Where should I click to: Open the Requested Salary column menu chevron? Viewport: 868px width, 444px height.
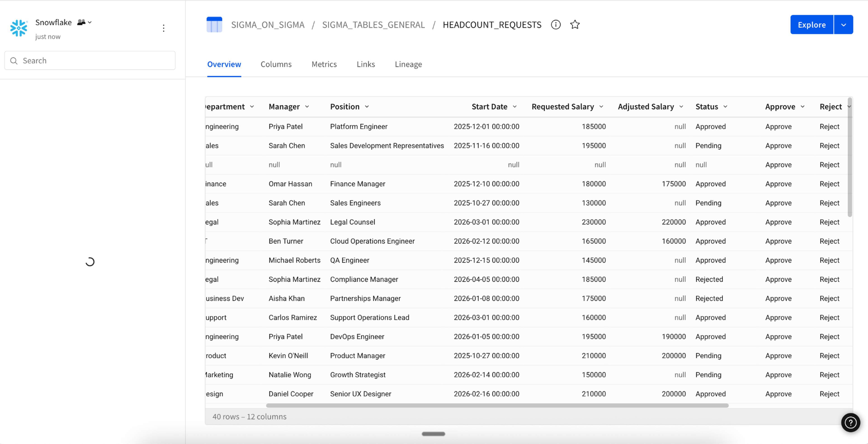tap(601, 107)
